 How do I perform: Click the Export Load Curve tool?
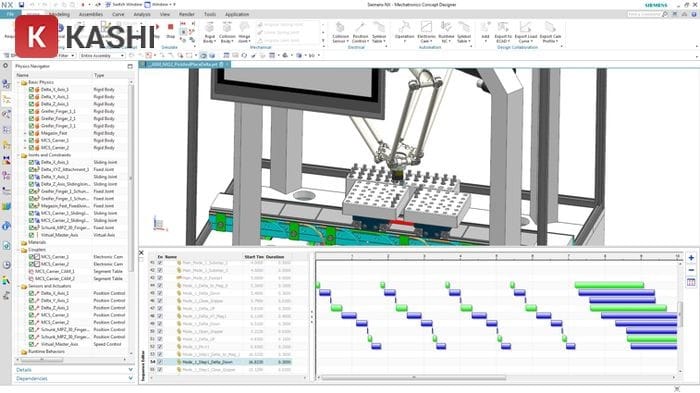(525, 33)
